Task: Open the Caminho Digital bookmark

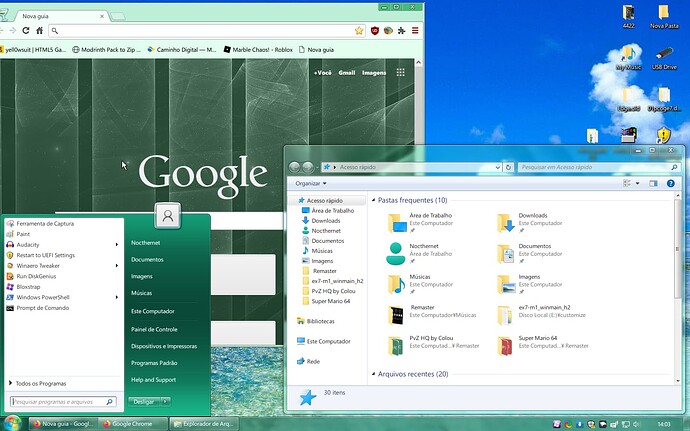Action: click(182, 50)
